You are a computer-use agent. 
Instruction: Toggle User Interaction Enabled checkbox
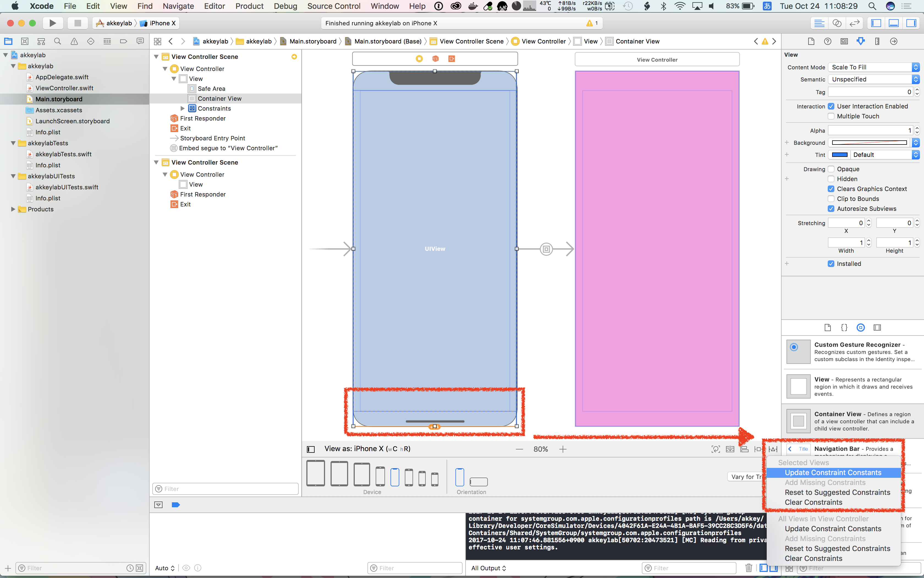[831, 106]
